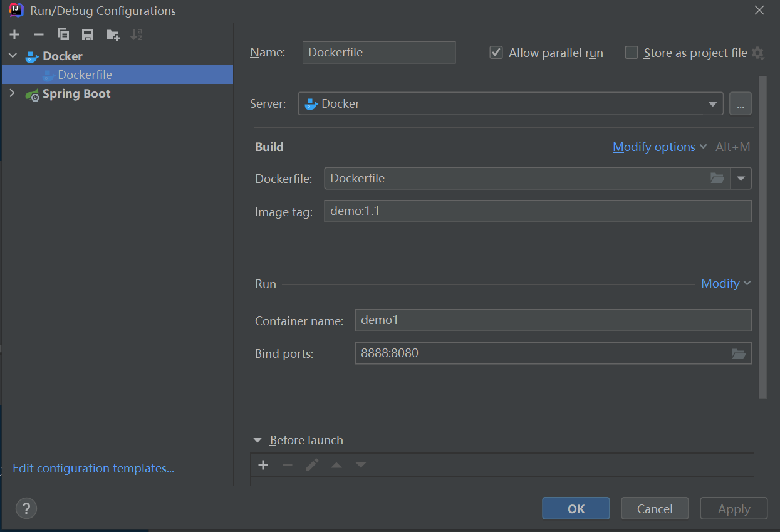Add a new run configuration with the plus icon
Screen dimensions: 780x532
click(x=14, y=34)
